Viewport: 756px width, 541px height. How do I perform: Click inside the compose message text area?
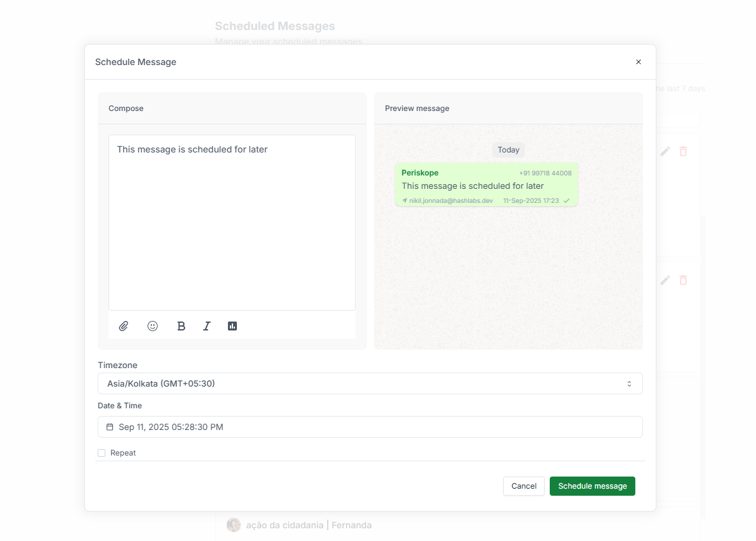[x=232, y=222]
